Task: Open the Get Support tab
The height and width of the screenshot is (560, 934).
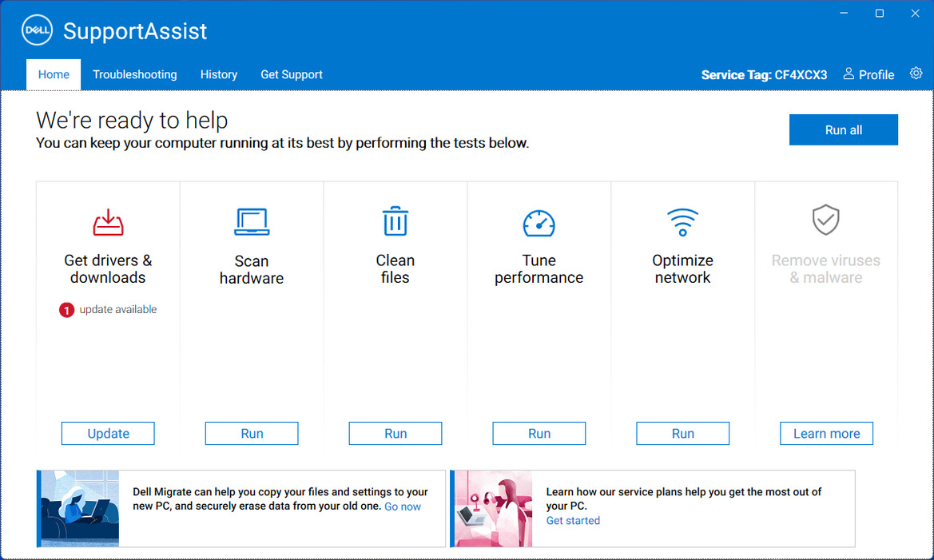Action: click(292, 74)
